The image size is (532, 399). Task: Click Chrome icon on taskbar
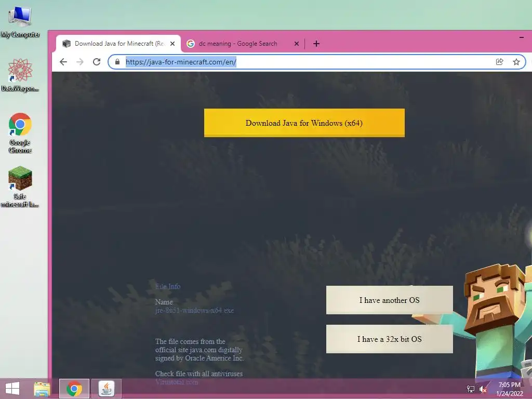click(74, 389)
